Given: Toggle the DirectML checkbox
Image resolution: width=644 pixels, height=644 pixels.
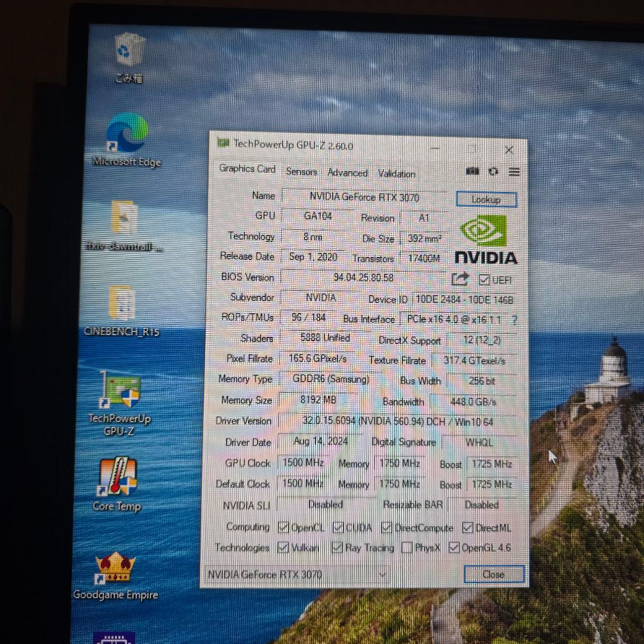Looking at the screenshot, I should point(467,528).
